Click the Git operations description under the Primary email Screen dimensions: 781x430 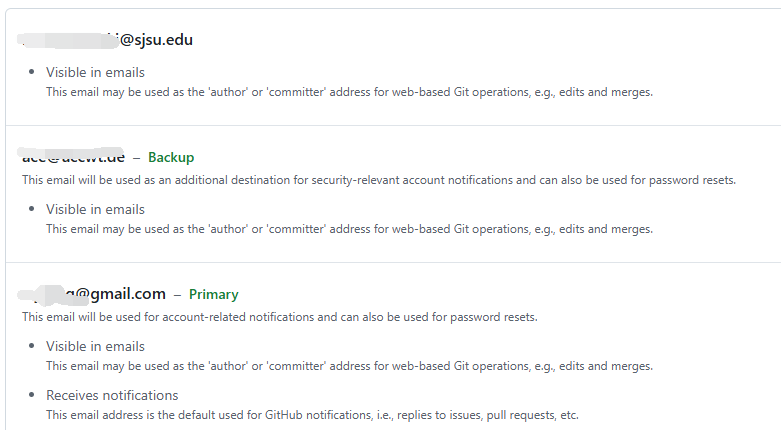349,366
